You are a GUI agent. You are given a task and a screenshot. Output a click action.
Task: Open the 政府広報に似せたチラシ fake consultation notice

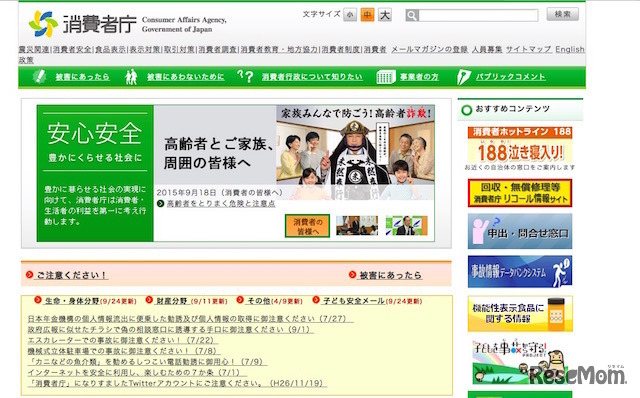(171, 329)
